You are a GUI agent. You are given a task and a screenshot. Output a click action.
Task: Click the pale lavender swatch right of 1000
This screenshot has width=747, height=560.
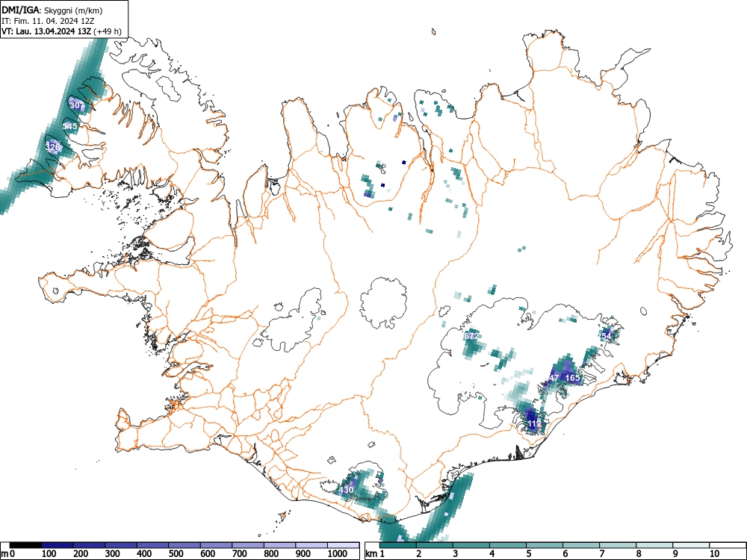coord(344,545)
